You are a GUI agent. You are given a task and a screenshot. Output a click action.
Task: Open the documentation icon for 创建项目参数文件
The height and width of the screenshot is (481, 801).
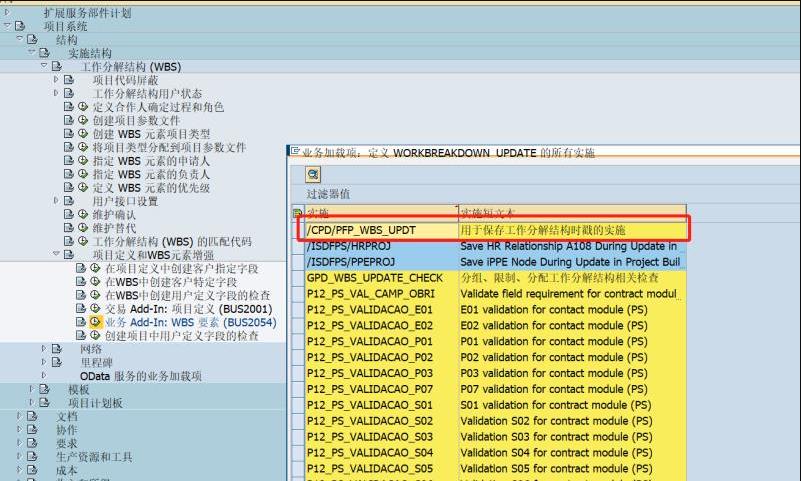69,120
